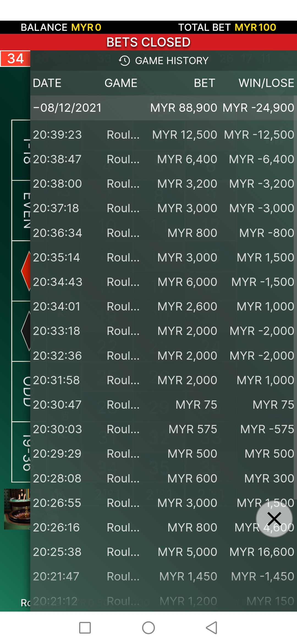This screenshot has width=297, height=644.
Task: Tap the DATE column header
Action: [x=47, y=83]
